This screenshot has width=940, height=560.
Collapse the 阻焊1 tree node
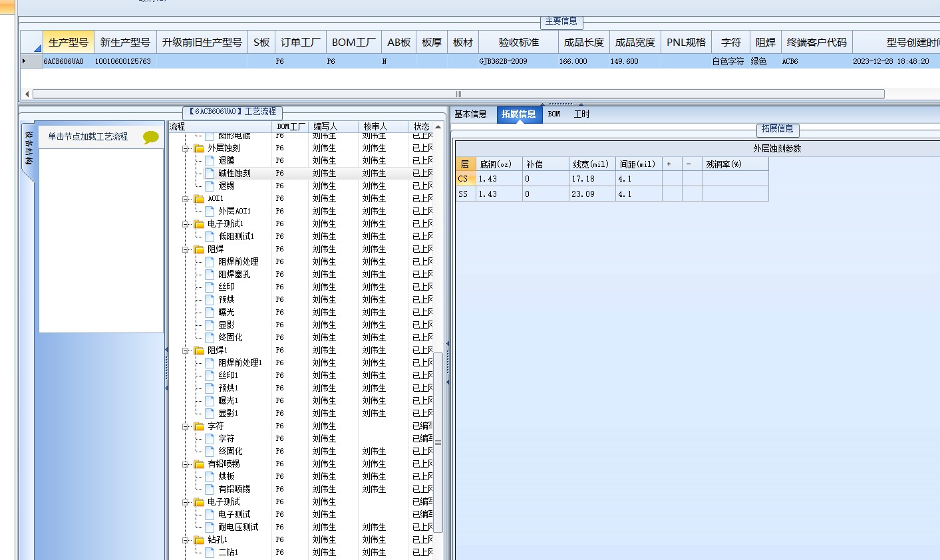pos(186,350)
